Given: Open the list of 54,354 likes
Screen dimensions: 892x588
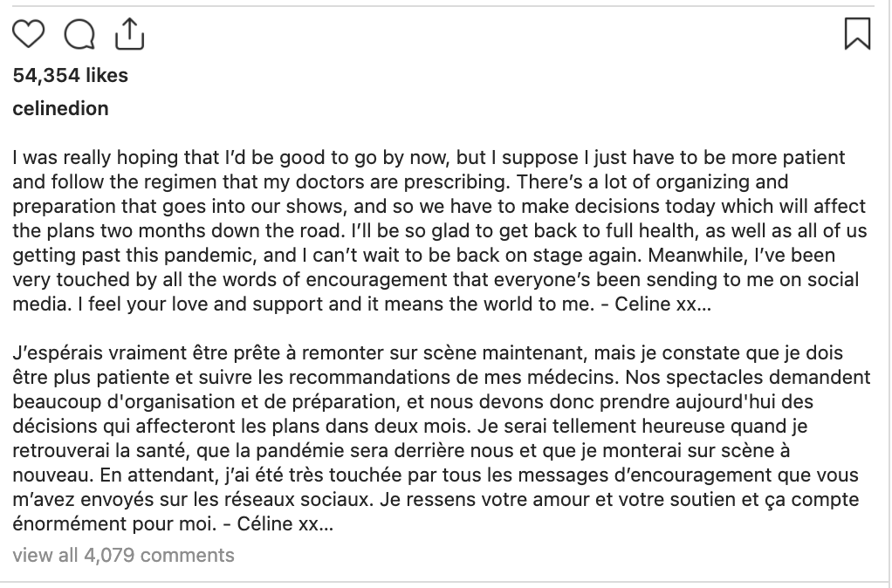Looking at the screenshot, I should click(x=70, y=76).
